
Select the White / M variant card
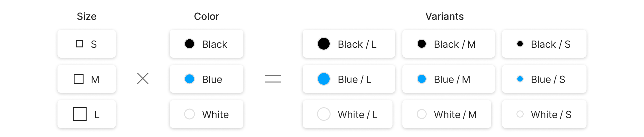(447, 114)
